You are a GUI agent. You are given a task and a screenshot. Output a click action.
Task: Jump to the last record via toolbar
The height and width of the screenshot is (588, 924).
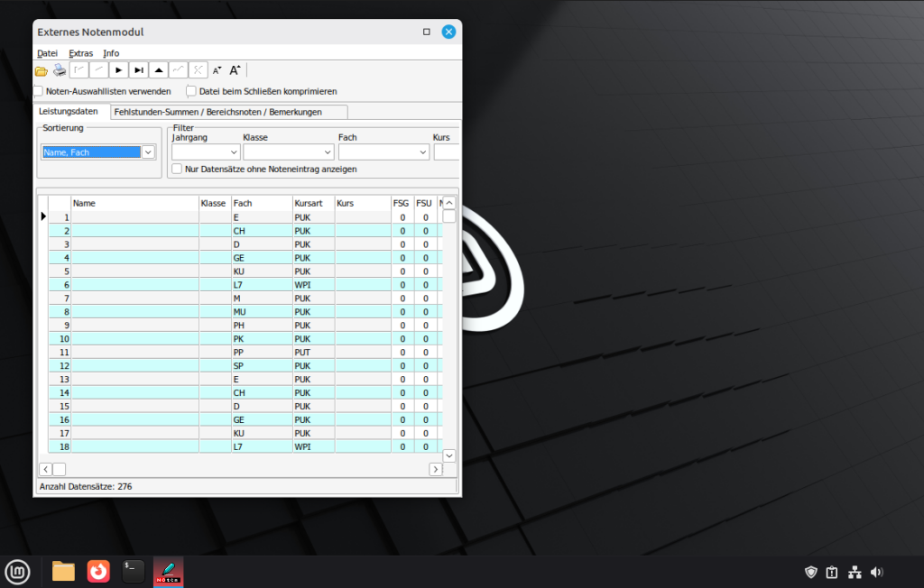[x=137, y=69]
